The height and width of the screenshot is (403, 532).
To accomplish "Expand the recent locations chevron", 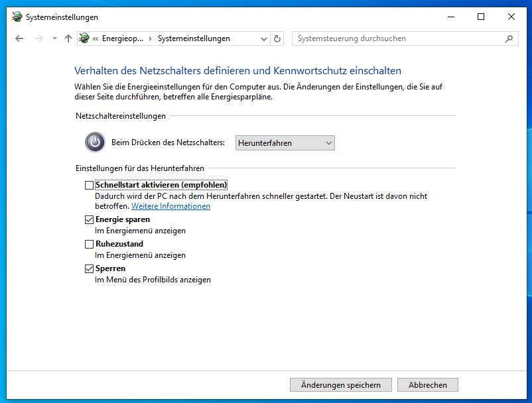I will [x=54, y=38].
